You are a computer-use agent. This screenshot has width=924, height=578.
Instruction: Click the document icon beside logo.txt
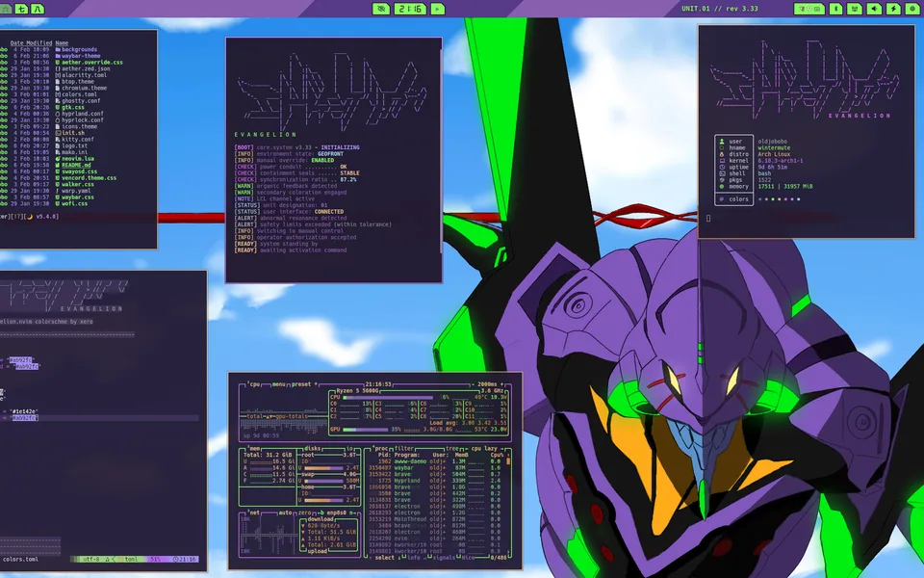pyautogui.click(x=58, y=145)
